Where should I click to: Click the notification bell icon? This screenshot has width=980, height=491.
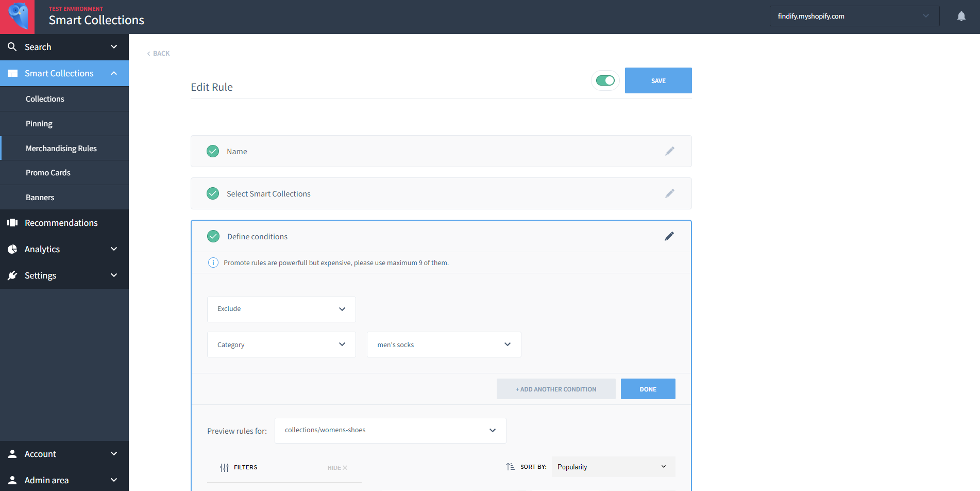[x=961, y=17]
